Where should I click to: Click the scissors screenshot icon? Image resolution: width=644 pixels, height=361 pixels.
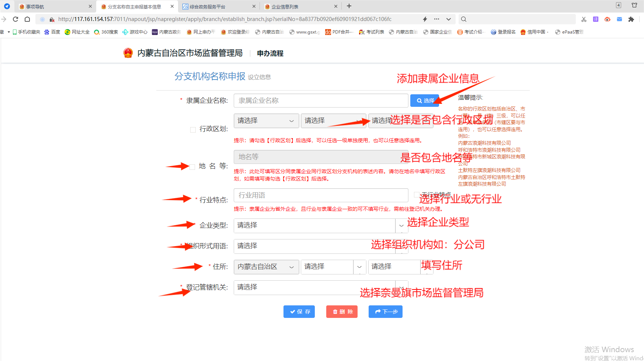click(x=584, y=19)
